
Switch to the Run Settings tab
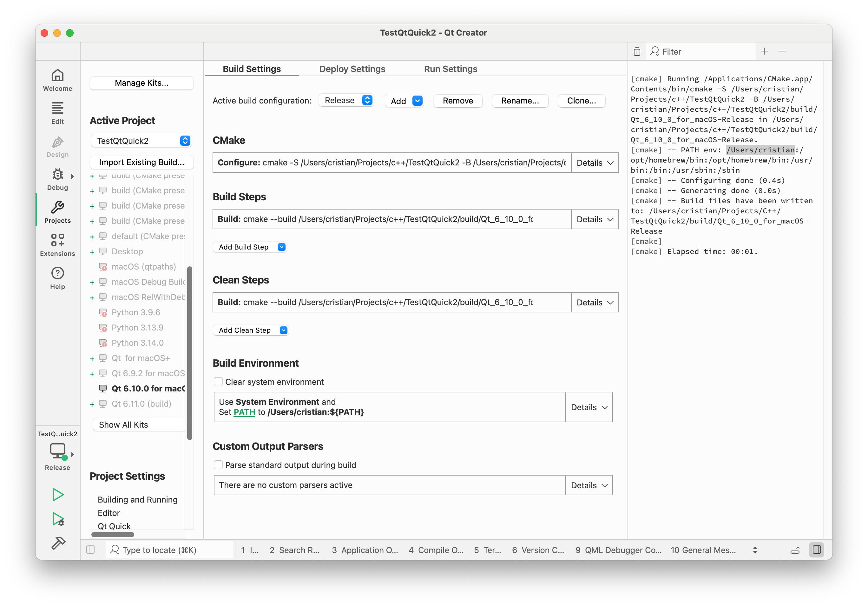pos(450,69)
